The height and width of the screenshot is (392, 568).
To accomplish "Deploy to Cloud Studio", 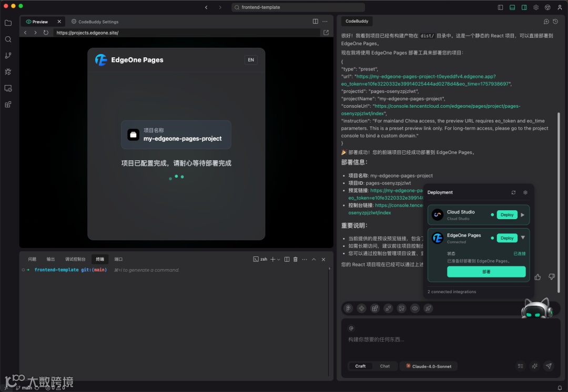I will (507, 214).
